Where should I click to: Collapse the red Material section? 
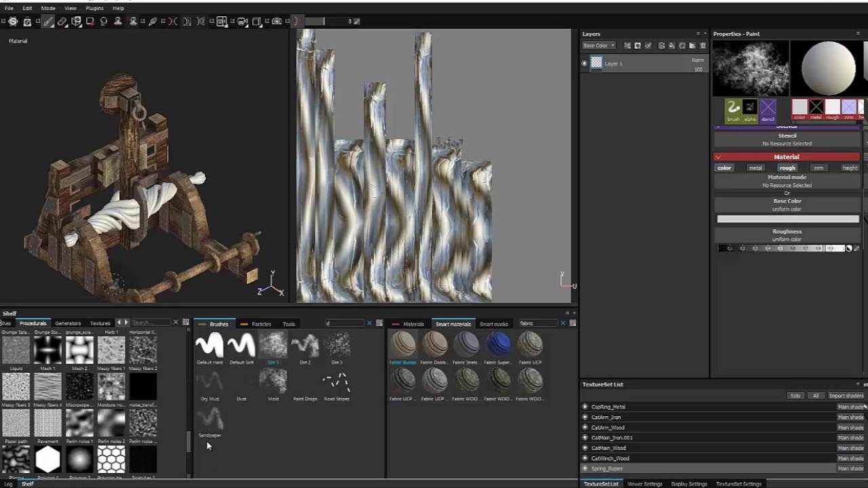[718, 157]
